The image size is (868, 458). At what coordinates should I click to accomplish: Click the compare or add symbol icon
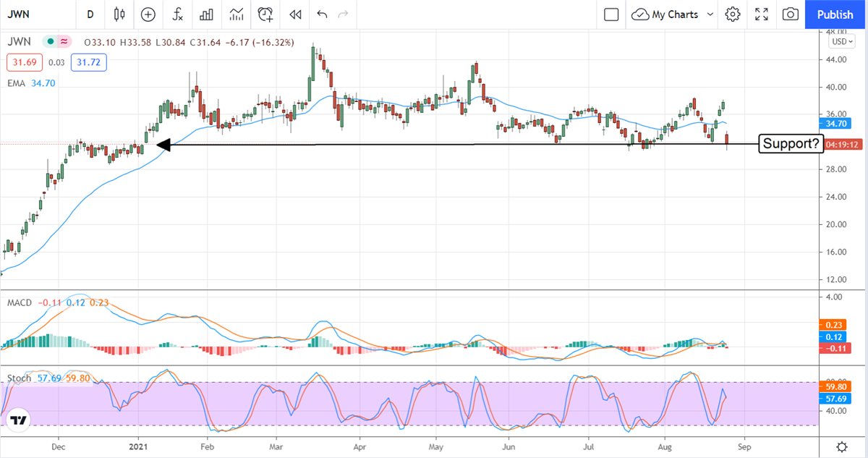tap(148, 14)
